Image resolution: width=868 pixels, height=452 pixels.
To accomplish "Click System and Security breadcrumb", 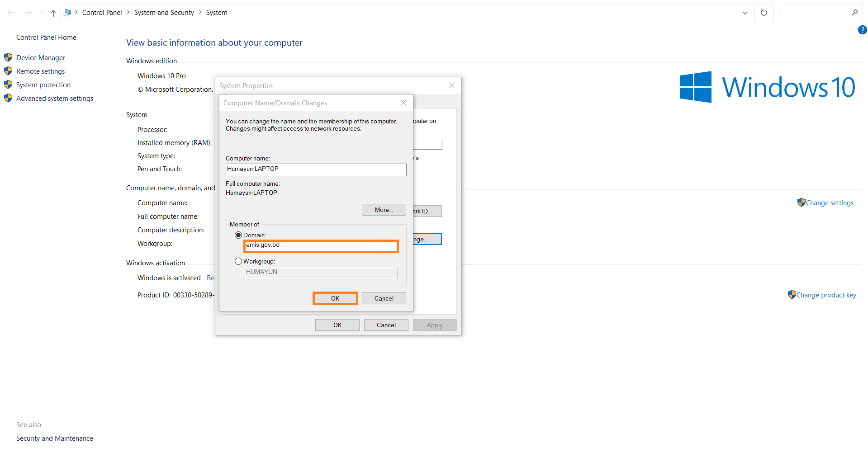I will [164, 13].
